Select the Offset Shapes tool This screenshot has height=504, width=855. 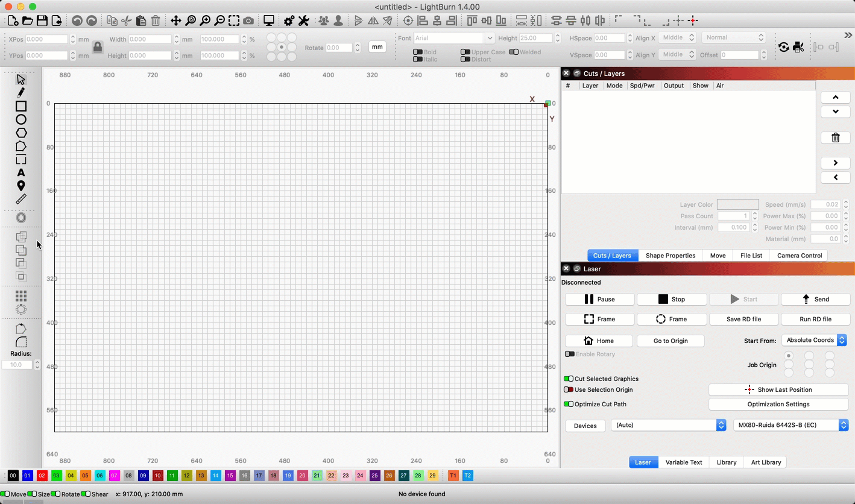pos(21,218)
